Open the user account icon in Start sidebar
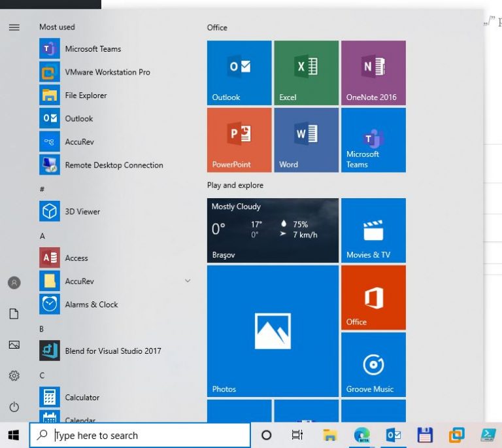 coord(14,283)
